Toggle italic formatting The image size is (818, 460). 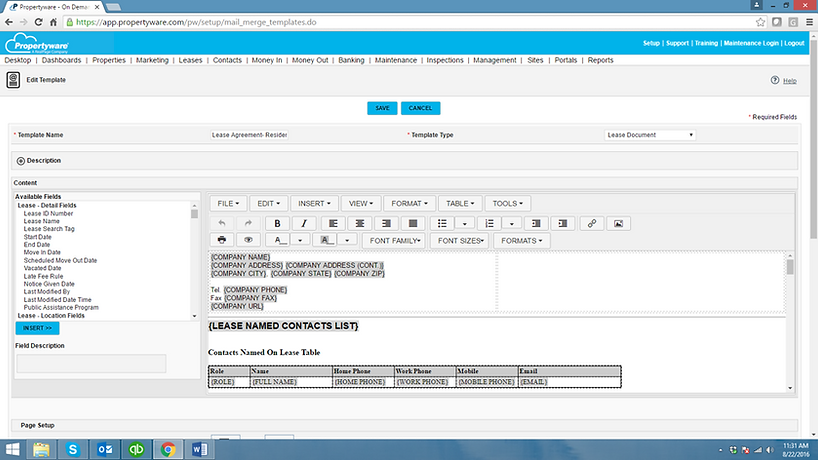click(304, 223)
